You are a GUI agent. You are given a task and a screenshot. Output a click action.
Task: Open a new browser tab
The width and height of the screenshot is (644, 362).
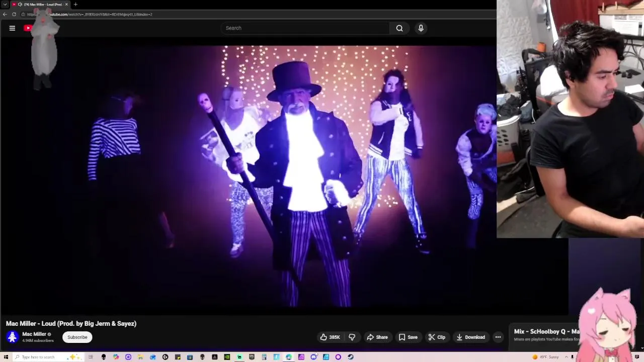(75, 5)
